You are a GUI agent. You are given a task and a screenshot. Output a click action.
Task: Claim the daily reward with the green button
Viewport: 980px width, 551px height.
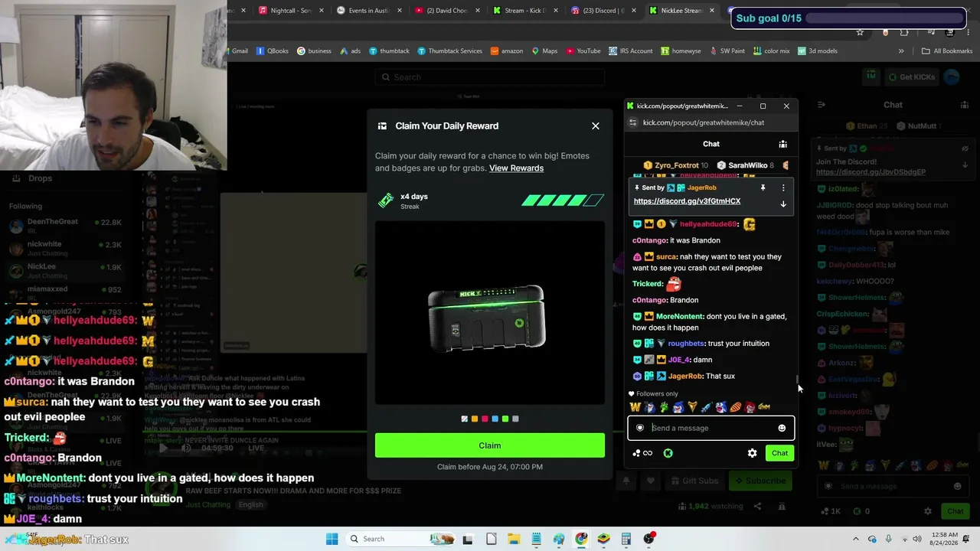[x=490, y=445]
